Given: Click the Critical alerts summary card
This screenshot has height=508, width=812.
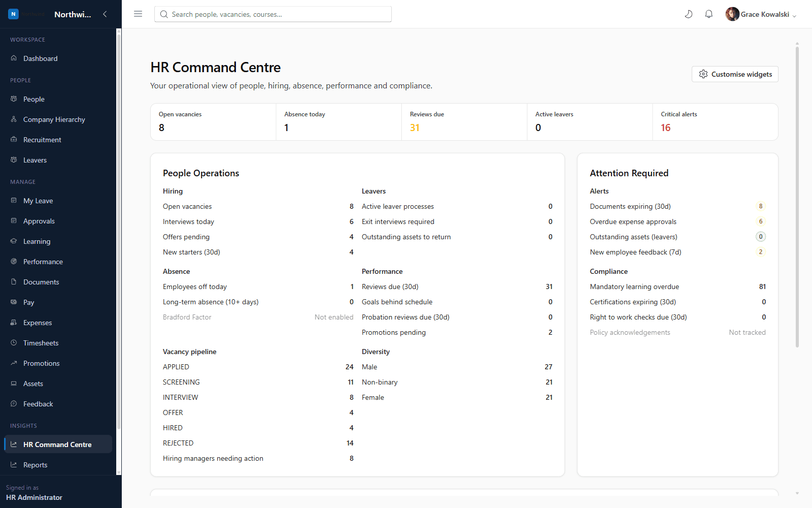Looking at the screenshot, I should coord(715,122).
